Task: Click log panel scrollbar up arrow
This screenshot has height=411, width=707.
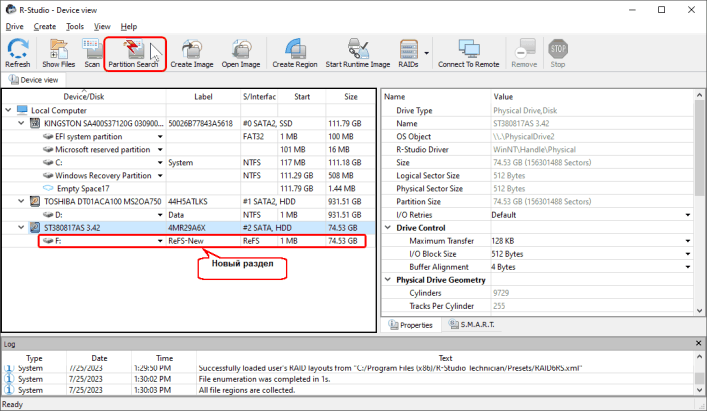Action: point(699,357)
